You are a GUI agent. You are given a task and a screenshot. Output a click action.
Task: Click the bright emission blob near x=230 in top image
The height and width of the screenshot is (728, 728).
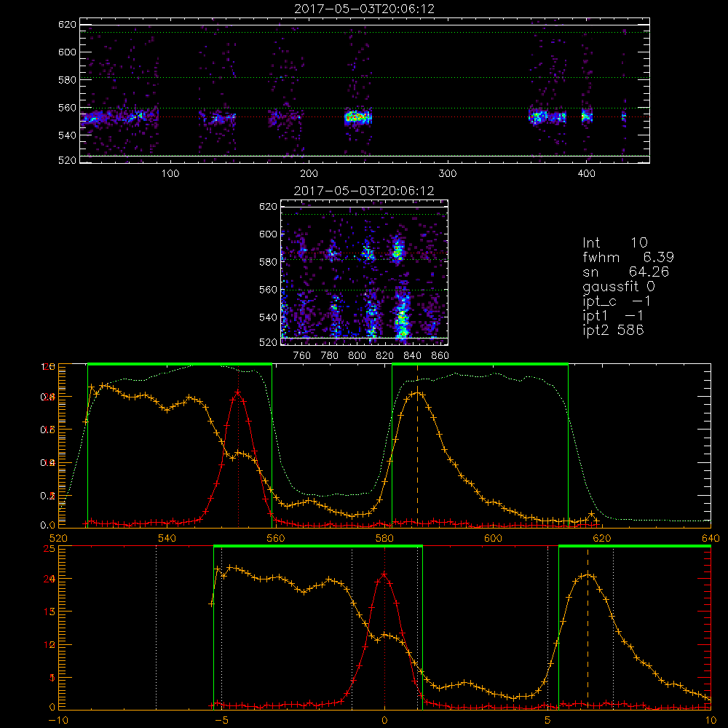[358, 117]
